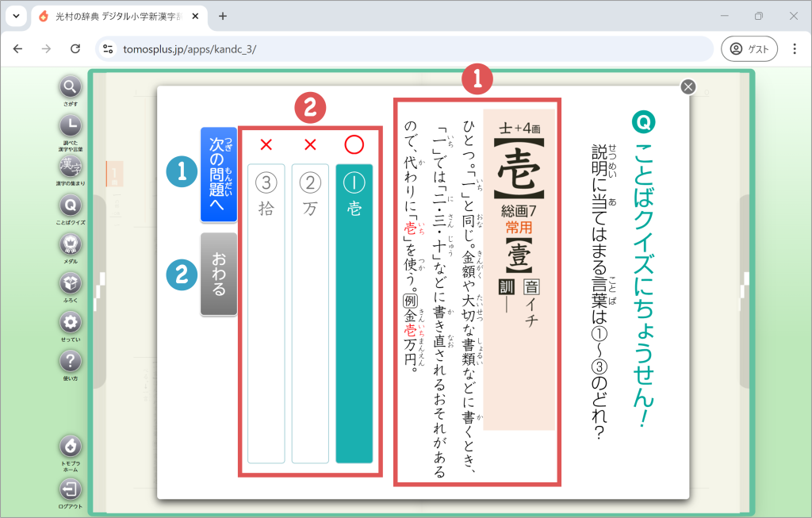This screenshot has width=812, height=518.
Task: Click the browser forward arrow
Action: (x=47, y=48)
